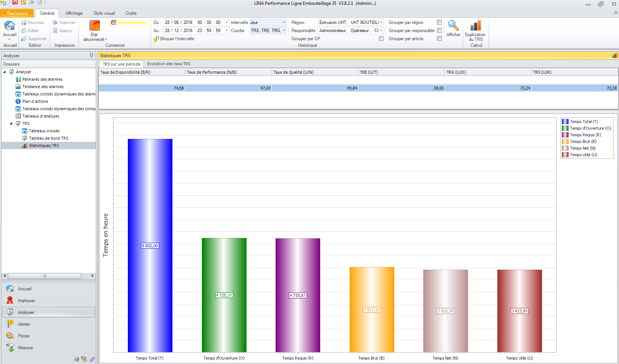Click the Aperçu preview icon
Image resolution: width=619 pixels, height=364 pixels.
pyautogui.click(x=55, y=31)
